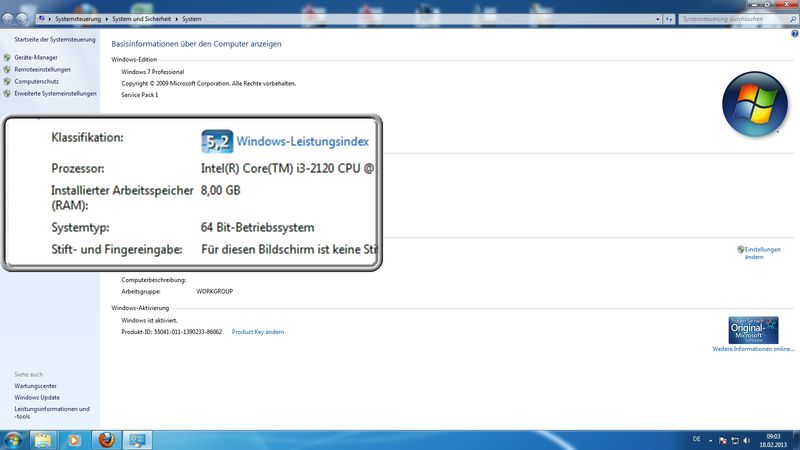Click the DE language indicator
The image size is (800, 450).
[696, 439]
